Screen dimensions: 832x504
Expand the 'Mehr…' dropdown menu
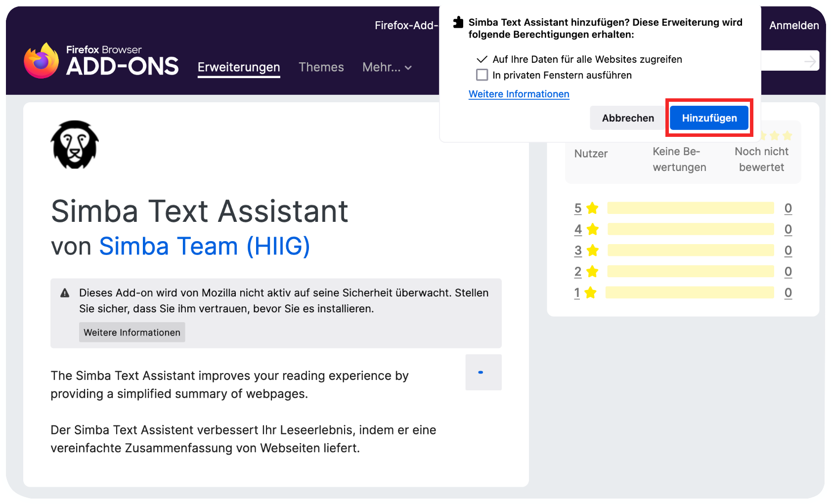(387, 67)
